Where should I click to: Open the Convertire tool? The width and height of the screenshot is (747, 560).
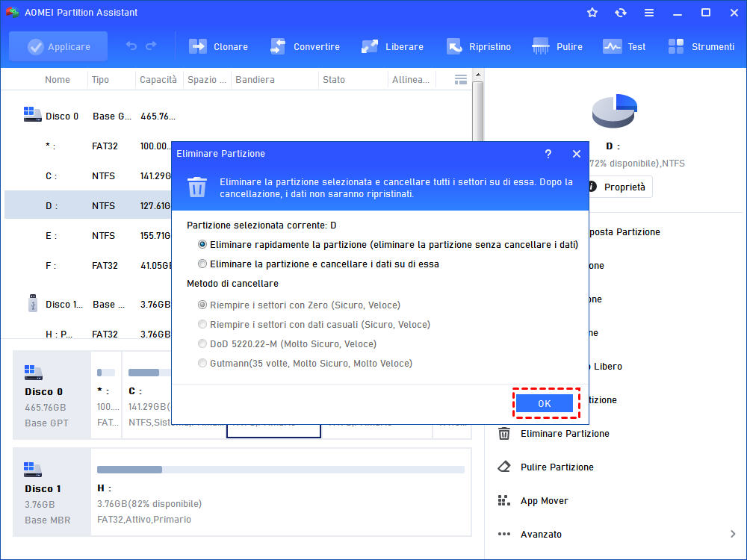click(x=305, y=46)
